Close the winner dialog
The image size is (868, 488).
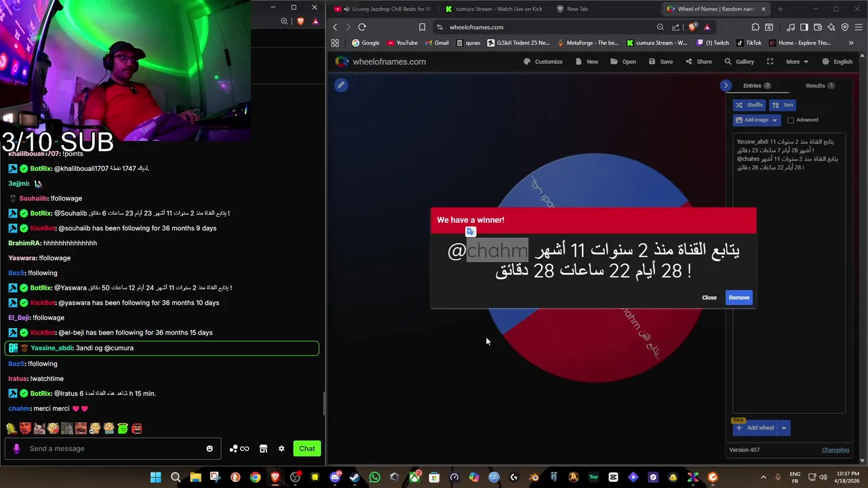[x=709, y=298]
